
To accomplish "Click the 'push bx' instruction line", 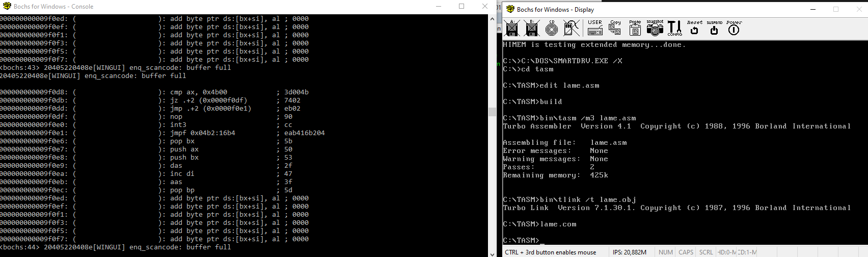I will tap(146, 158).
